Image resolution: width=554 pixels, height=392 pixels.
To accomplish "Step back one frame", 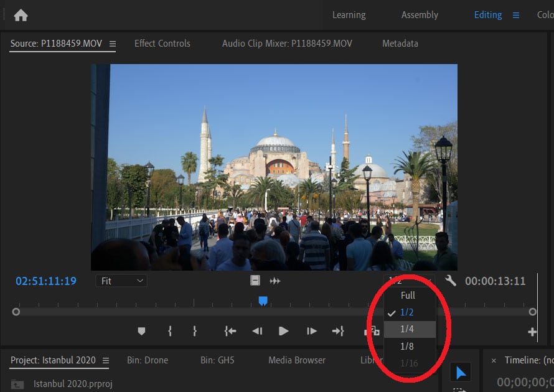I will coord(257,331).
